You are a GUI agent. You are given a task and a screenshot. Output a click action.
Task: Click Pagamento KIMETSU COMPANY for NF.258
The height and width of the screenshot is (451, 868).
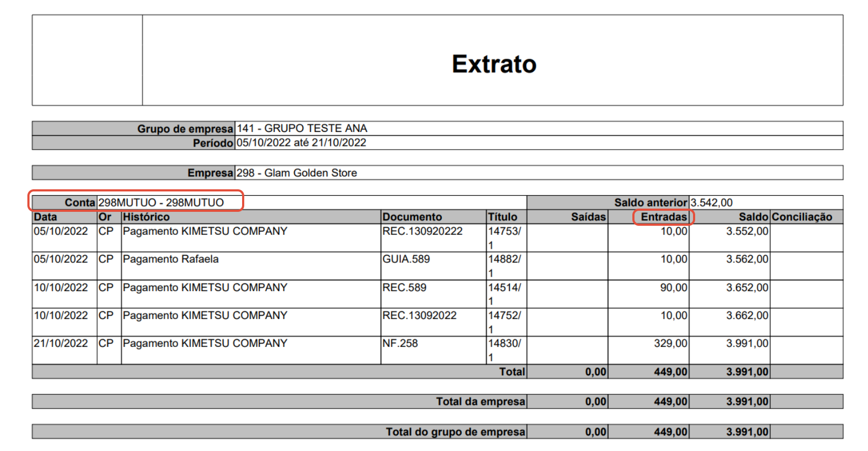click(x=205, y=343)
